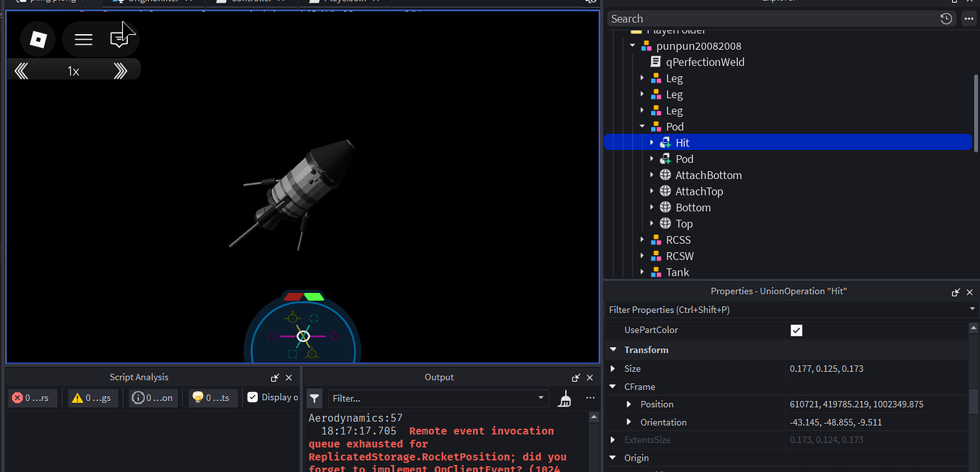
Task: Clear the Output with the broom icon
Action: (565, 399)
